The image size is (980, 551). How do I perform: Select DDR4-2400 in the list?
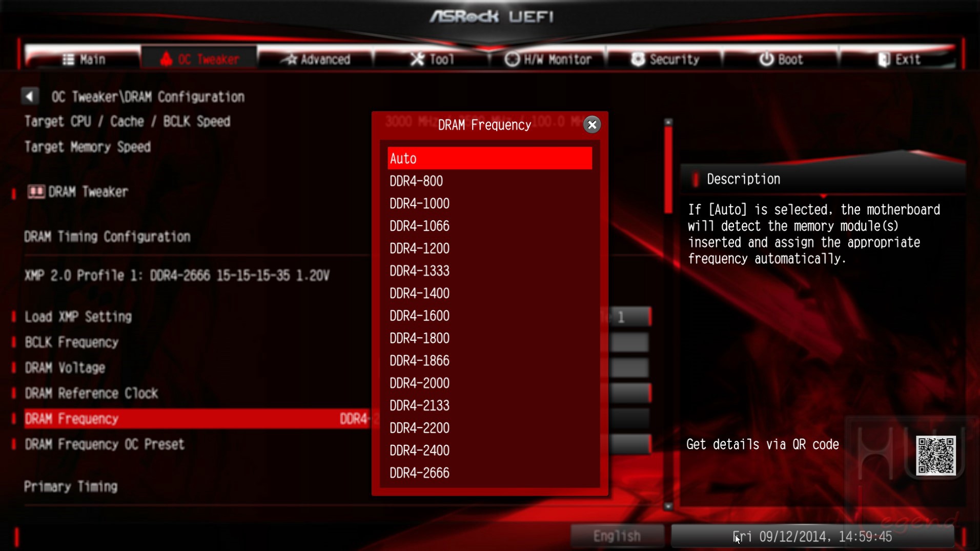tap(489, 450)
